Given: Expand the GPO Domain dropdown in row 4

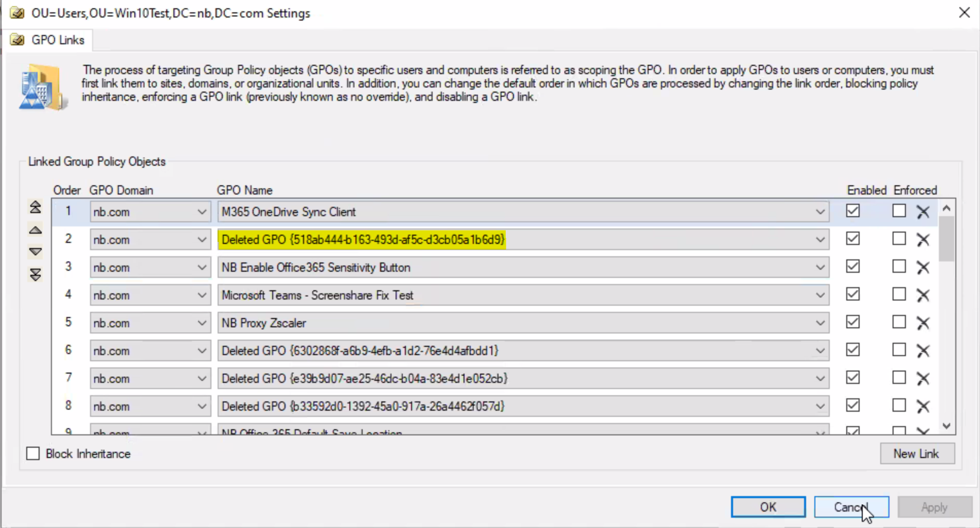Looking at the screenshot, I should [202, 295].
